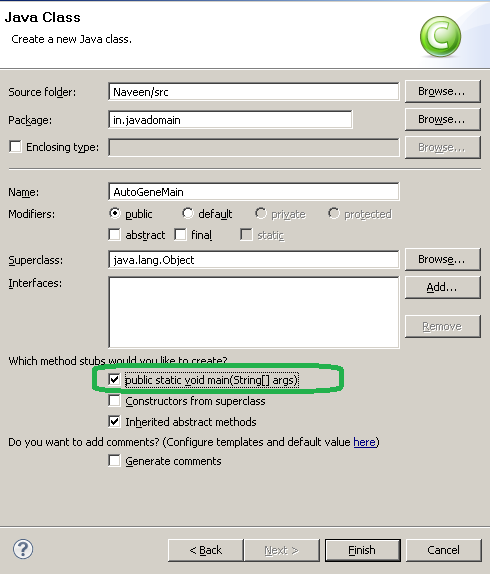This screenshot has height=574, width=490.
Task: Select the public modifier radio button
Action: coord(115,213)
